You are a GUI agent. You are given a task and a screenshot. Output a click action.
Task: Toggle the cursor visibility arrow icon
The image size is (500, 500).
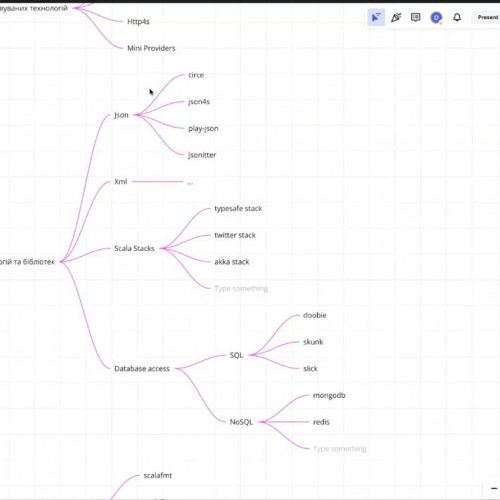point(376,17)
